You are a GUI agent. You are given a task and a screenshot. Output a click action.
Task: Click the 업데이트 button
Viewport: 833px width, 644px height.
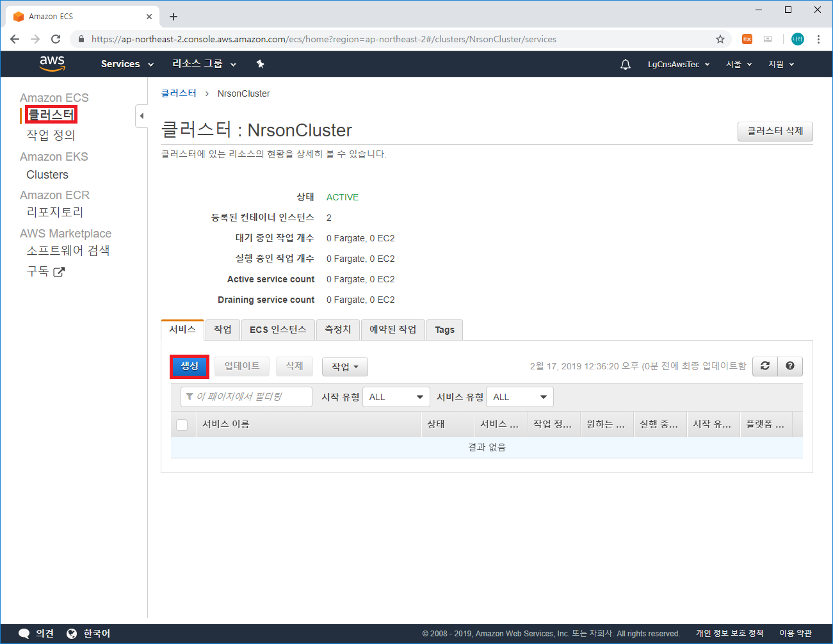pyautogui.click(x=242, y=366)
